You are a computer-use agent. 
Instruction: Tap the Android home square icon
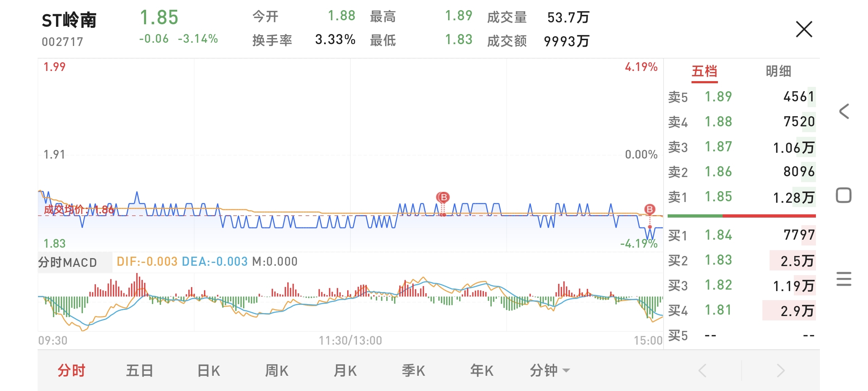844,195
